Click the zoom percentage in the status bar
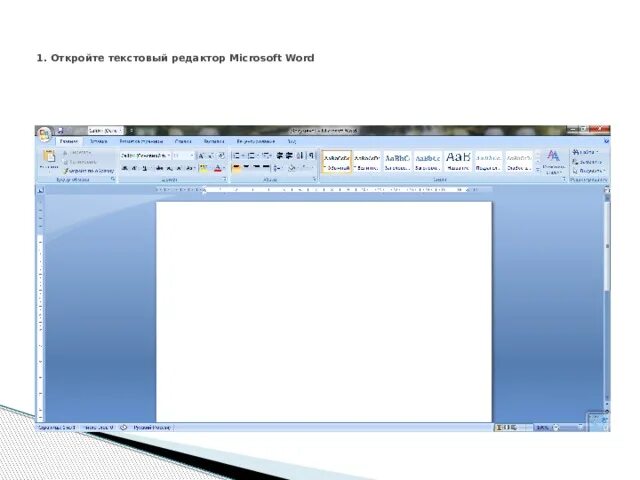The height and width of the screenshot is (480, 640). [542, 427]
